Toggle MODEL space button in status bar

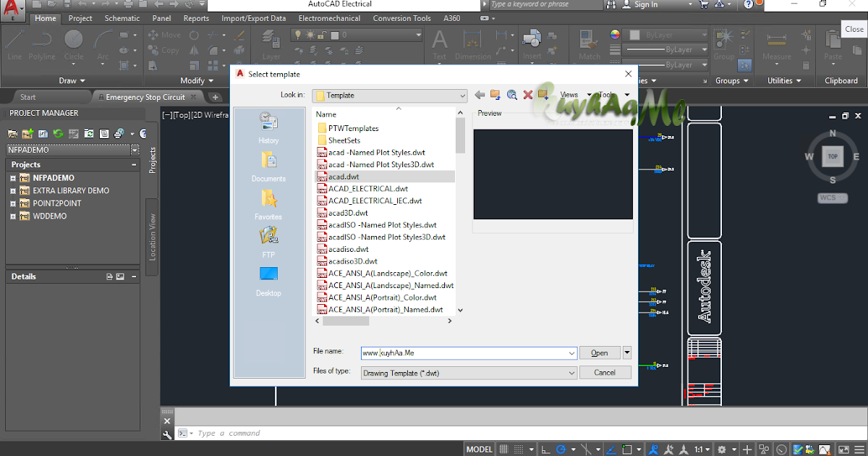pos(479,449)
